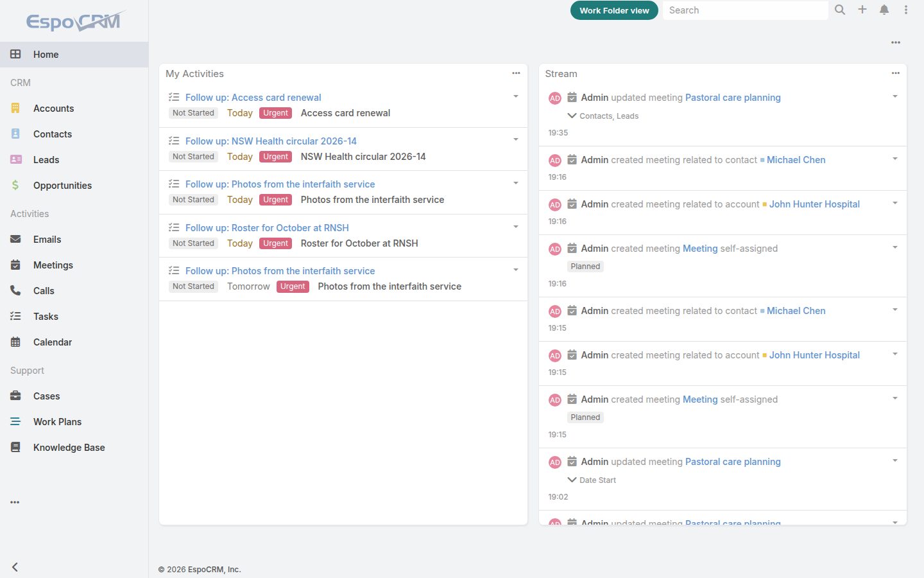Open Meetings from the sidebar

point(74,265)
